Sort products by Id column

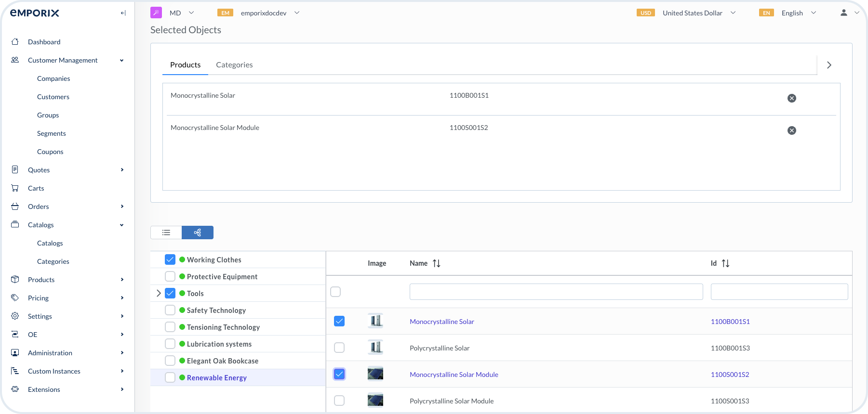pyautogui.click(x=725, y=263)
